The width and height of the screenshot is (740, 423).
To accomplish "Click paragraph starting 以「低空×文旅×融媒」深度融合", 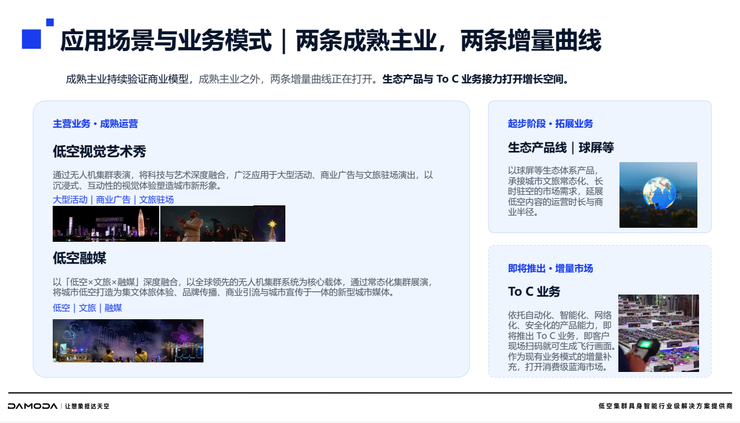I will (243, 287).
